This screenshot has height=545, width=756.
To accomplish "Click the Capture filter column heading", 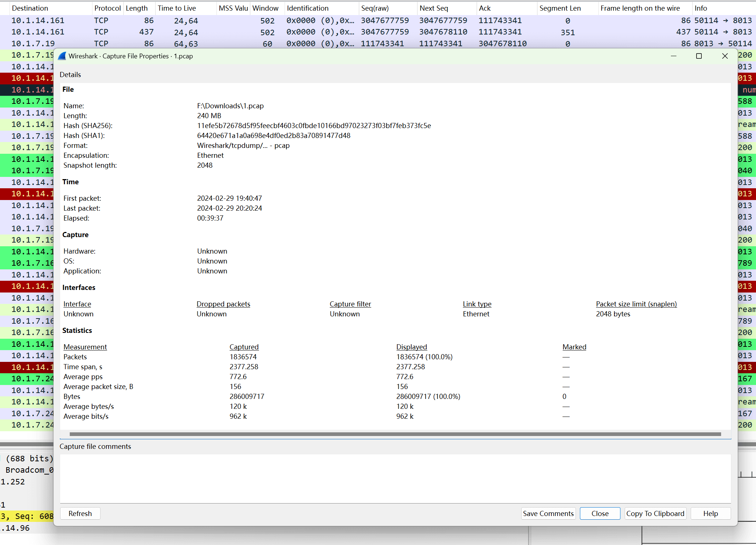I will pos(350,304).
